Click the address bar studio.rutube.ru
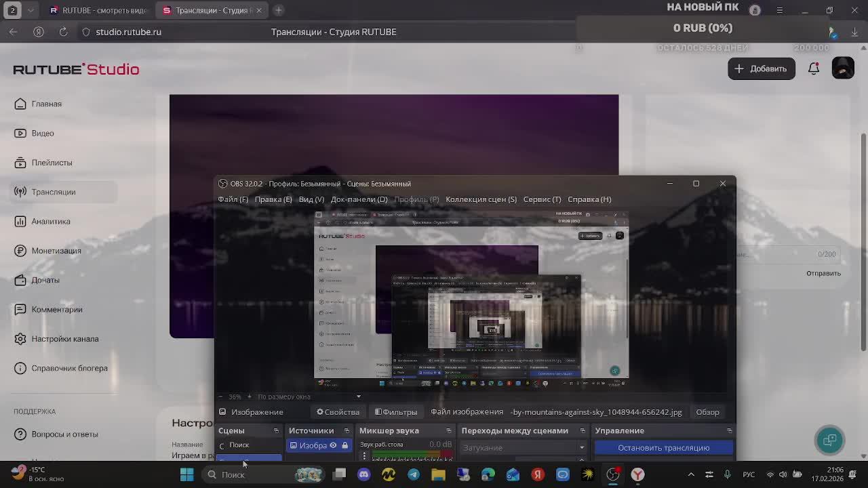Viewport: 868px width, 488px height. [128, 32]
